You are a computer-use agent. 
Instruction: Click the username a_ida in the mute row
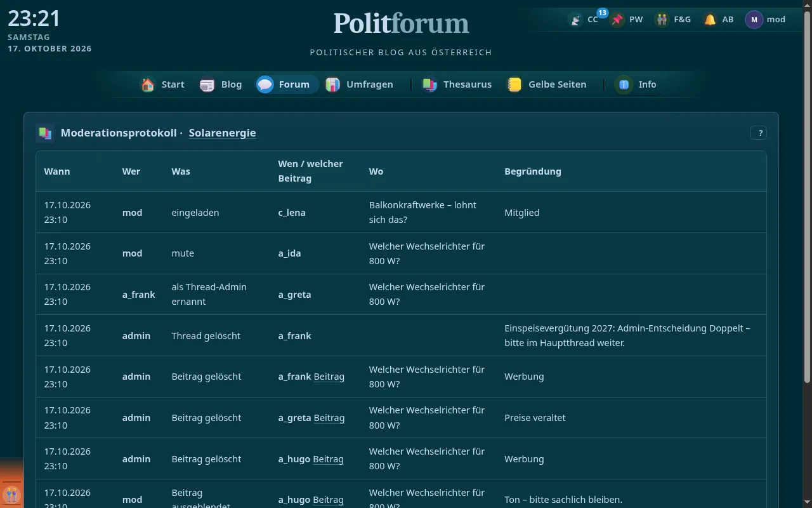point(289,253)
